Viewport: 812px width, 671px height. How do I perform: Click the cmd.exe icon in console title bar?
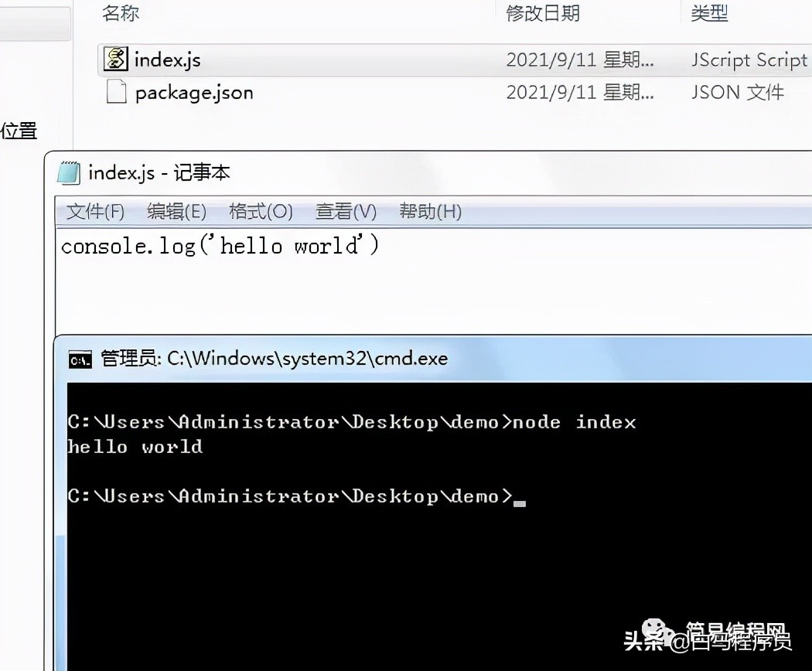pos(80,359)
